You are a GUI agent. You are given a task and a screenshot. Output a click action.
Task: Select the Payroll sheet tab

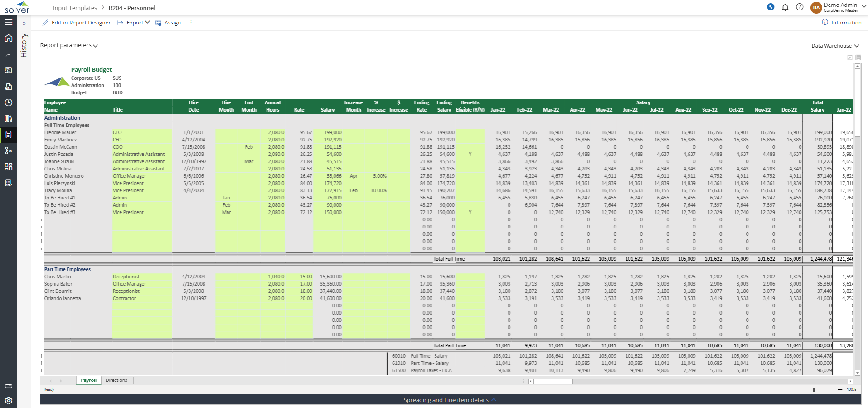pos(88,380)
